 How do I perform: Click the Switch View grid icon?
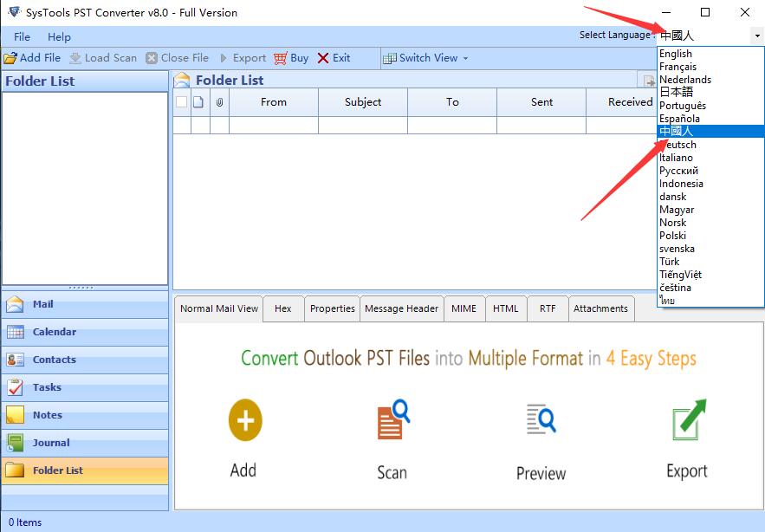tap(389, 59)
